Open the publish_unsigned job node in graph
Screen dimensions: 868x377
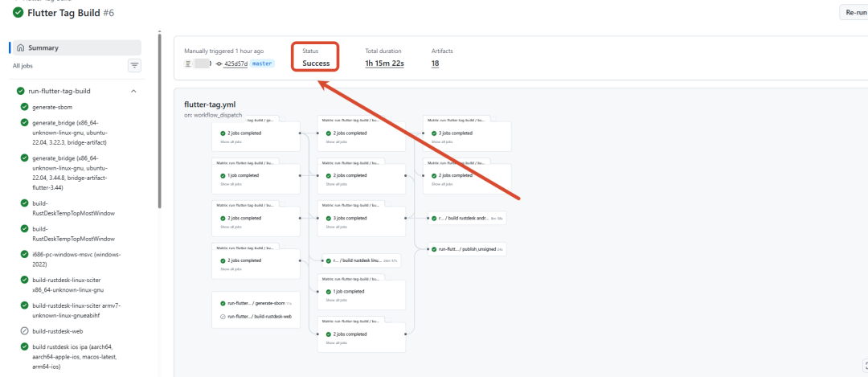(467, 250)
